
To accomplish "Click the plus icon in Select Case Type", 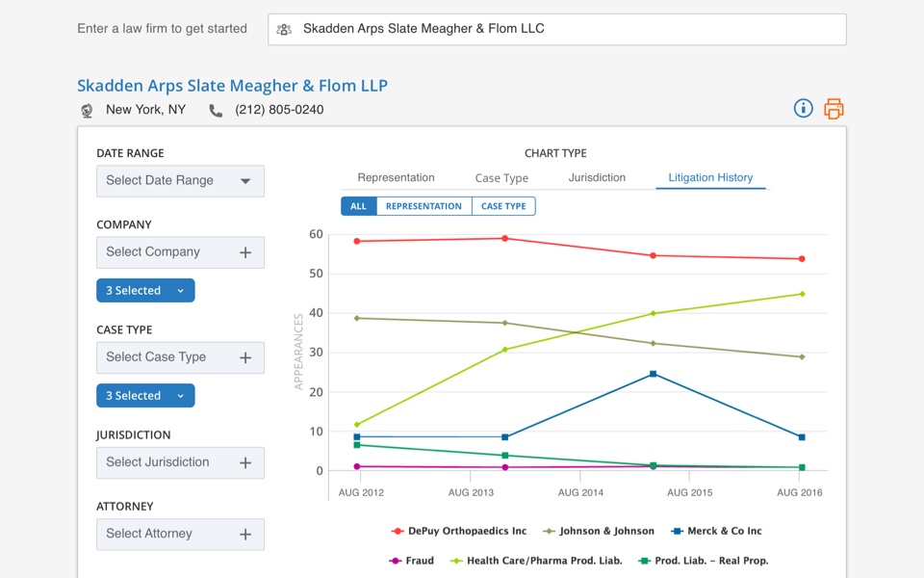I will point(245,357).
